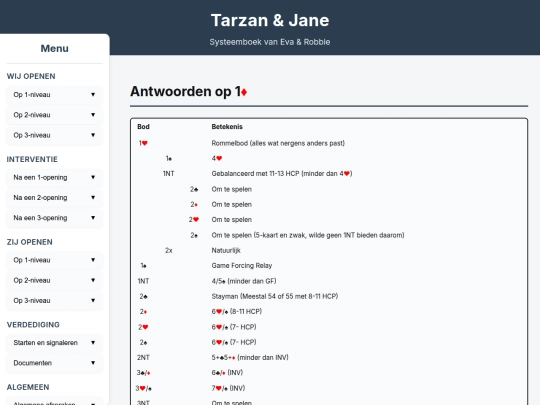Click 'Natuurlijk' meaning cell
Screen dimensions: 540x405
tap(226, 250)
